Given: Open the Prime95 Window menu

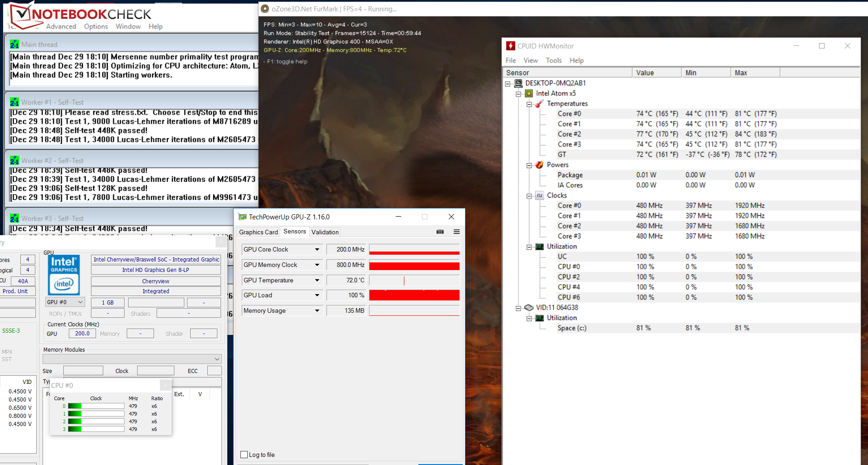Looking at the screenshot, I should click(x=128, y=26).
